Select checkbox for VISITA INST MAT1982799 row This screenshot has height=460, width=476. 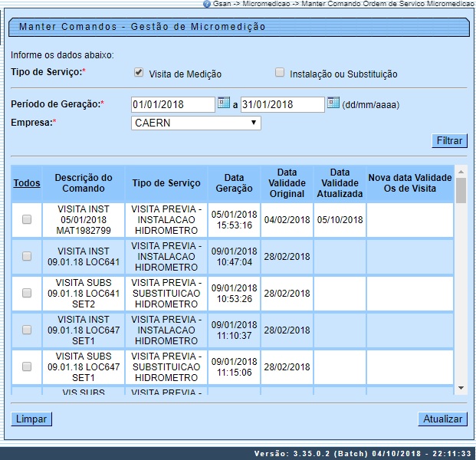tap(27, 219)
